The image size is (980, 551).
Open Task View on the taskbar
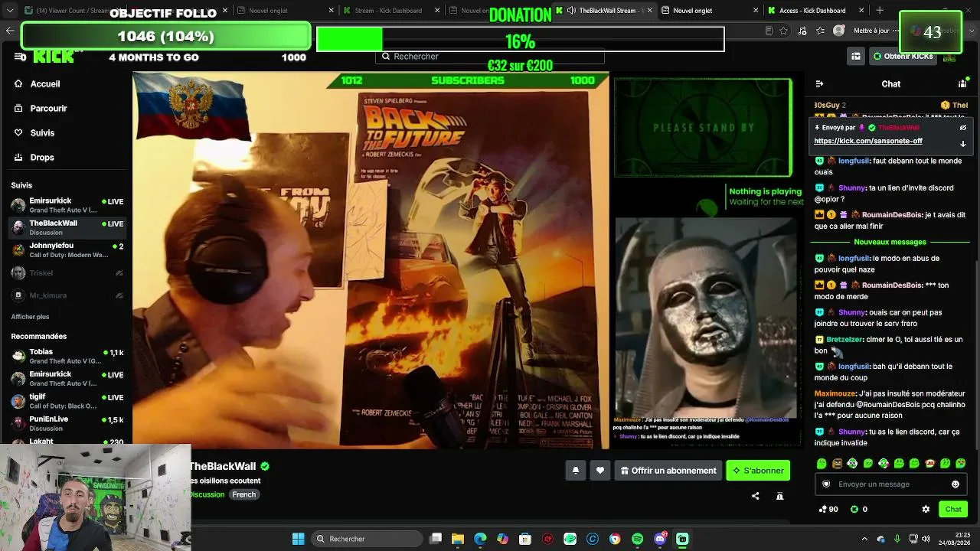(x=436, y=539)
